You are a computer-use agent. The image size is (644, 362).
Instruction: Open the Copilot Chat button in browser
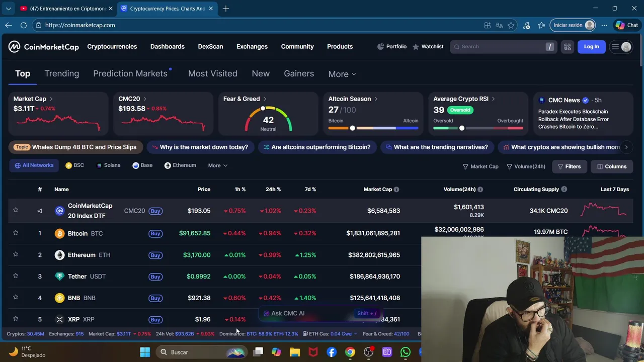click(x=626, y=25)
